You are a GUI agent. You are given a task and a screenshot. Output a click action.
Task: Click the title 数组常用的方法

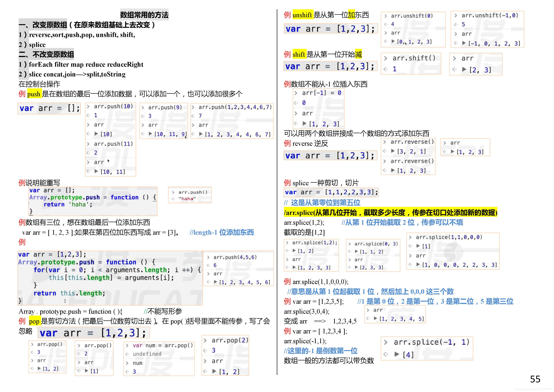[144, 15]
